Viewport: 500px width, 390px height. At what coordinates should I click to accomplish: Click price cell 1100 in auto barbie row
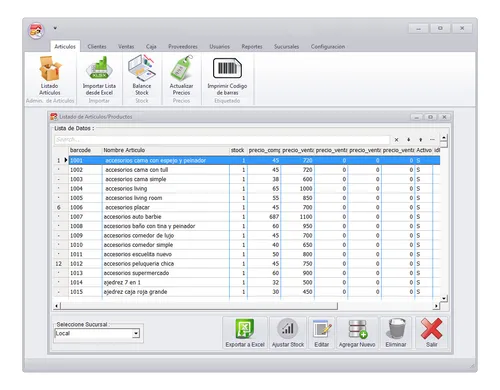(x=298, y=217)
